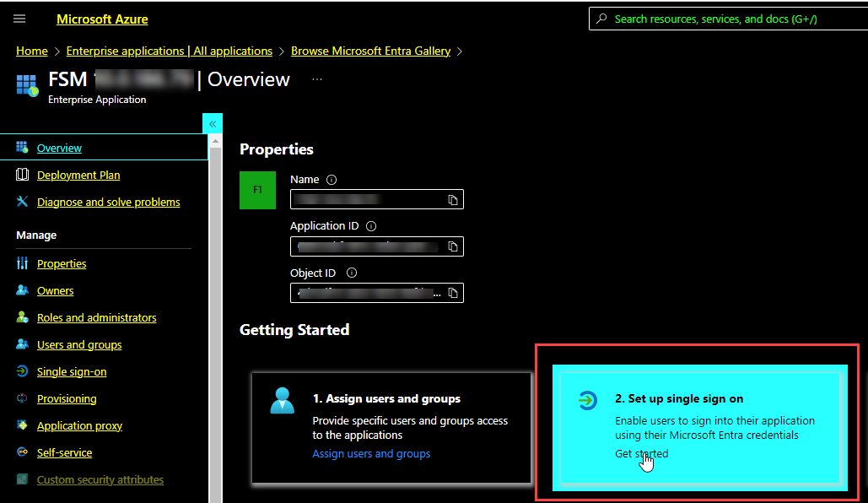
Task: Collapse the left navigation sidebar
Action: pyautogui.click(x=213, y=123)
